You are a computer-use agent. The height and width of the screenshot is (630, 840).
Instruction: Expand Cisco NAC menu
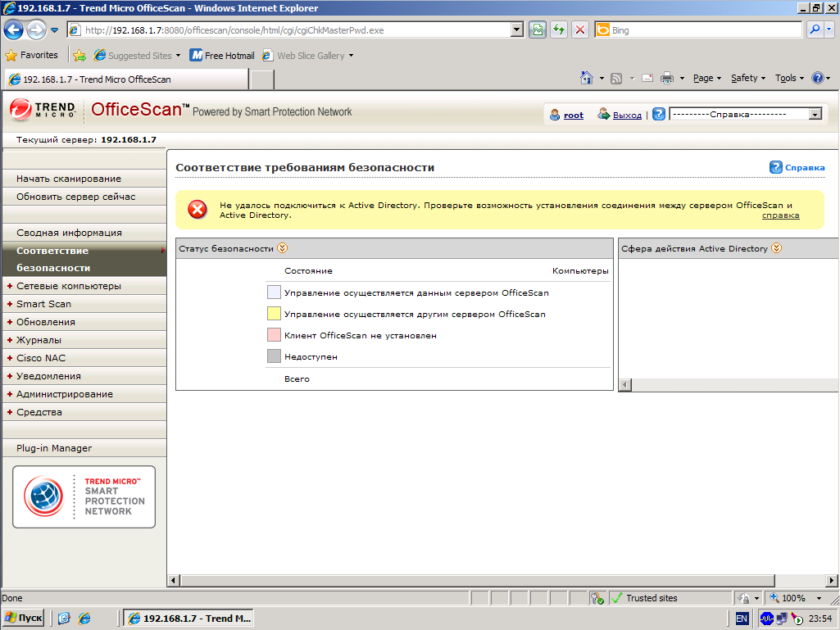point(84,358)
